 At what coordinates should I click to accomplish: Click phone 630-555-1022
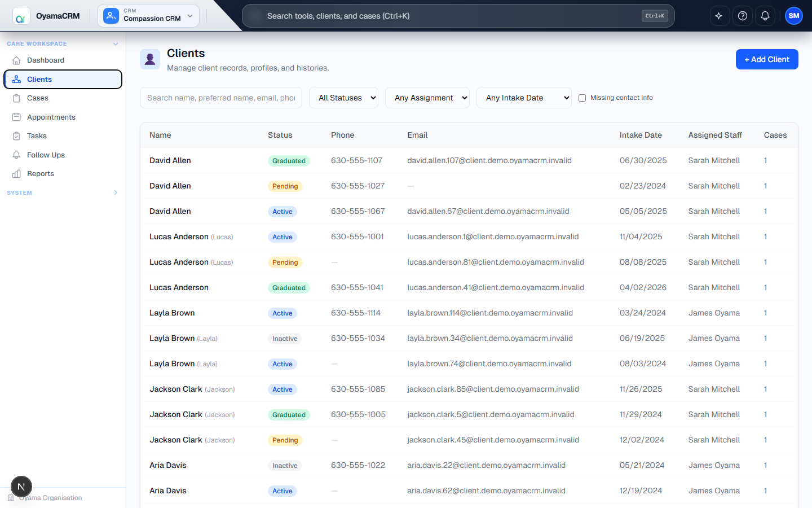click(358, 465)
